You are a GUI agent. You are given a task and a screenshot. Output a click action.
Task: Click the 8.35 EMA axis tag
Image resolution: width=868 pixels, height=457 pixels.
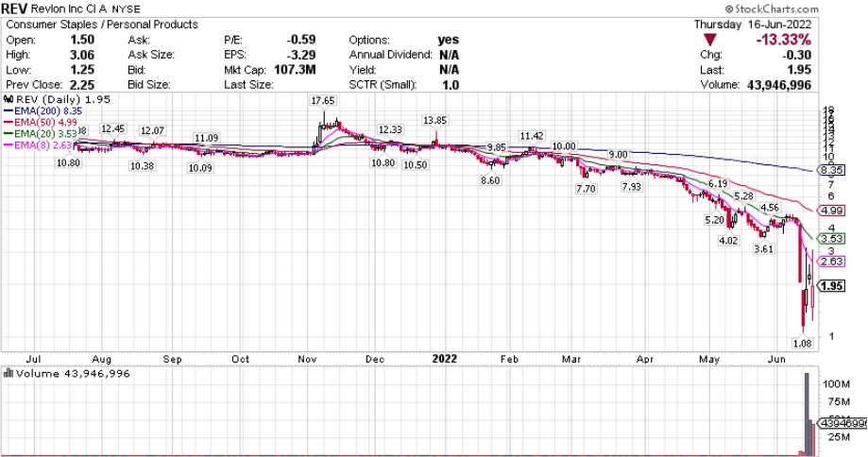click(x=832, y=170)
